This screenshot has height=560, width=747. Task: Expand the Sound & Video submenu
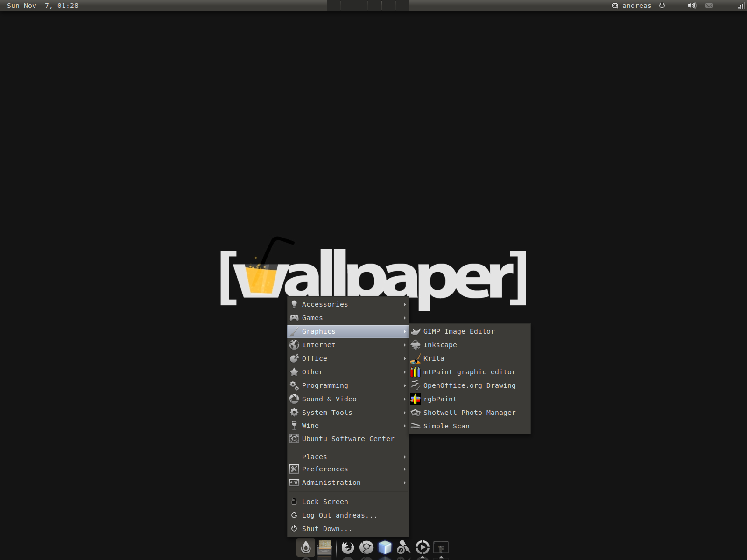click(x=348, y=399)
